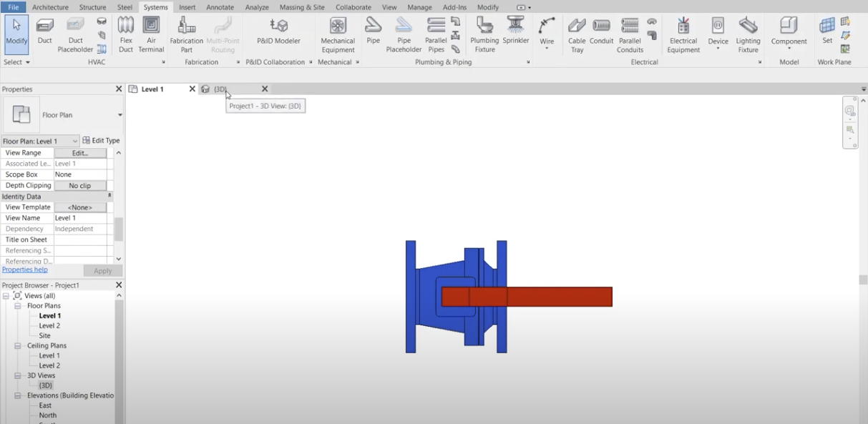Collapse the 3D Views tree node
The width and height of the screenshot is (868, 424).
tap(18, 375)
